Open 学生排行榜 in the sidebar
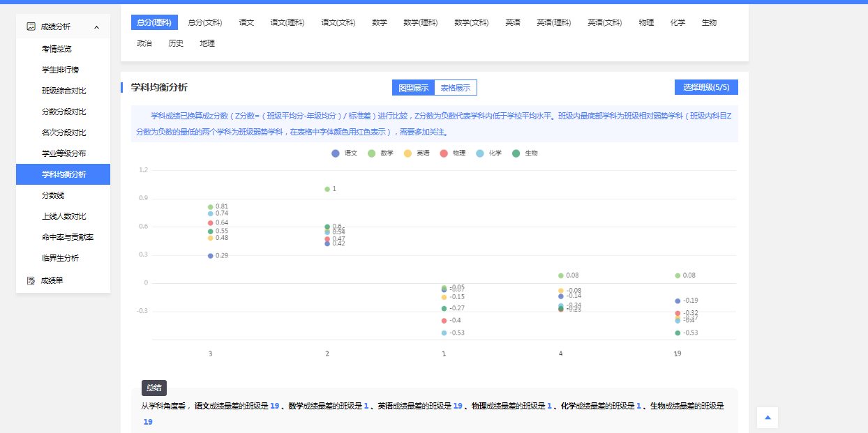Screen dimensions: 868x433 60,70
